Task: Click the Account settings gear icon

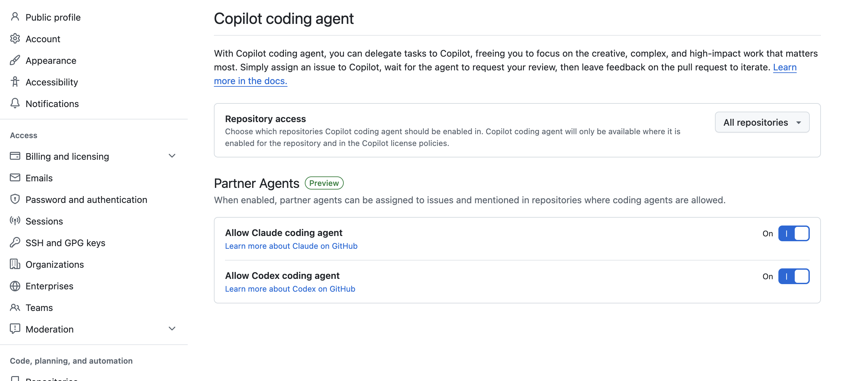Action: (x=15, y=39)
